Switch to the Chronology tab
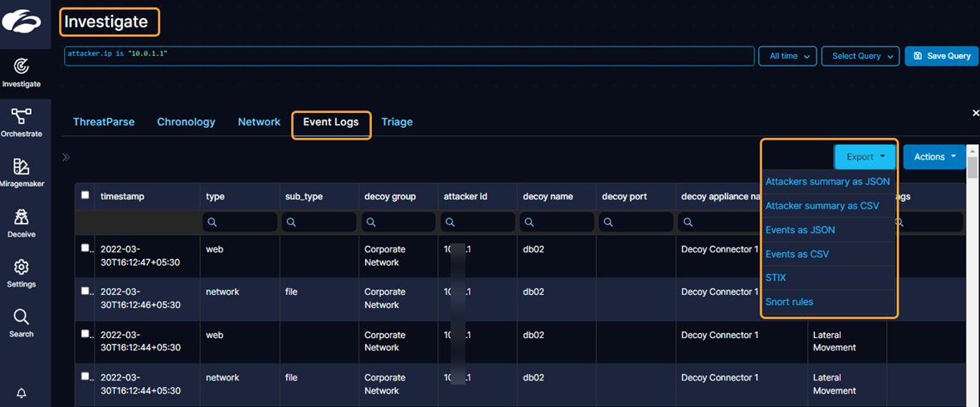 click(186, 122)
